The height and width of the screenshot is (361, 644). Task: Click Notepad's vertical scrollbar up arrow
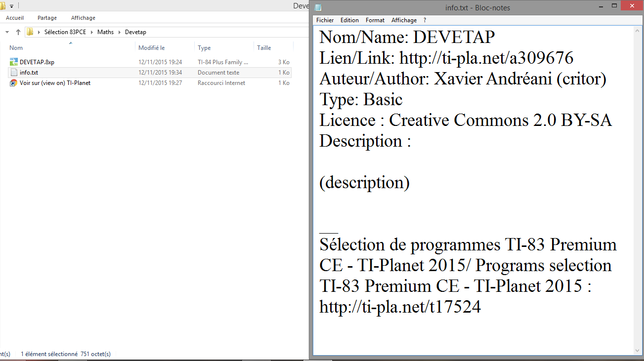(x=638, y=31)
